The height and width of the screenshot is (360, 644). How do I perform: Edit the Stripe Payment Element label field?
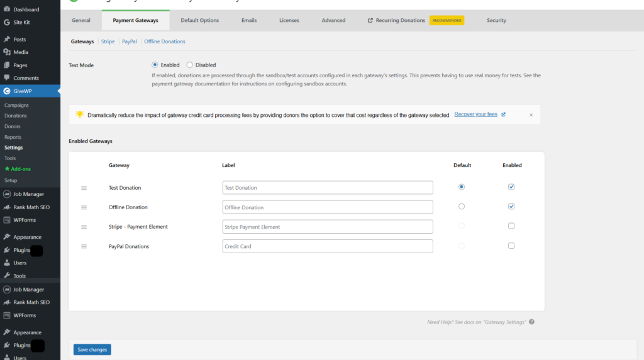click(328, 227)
